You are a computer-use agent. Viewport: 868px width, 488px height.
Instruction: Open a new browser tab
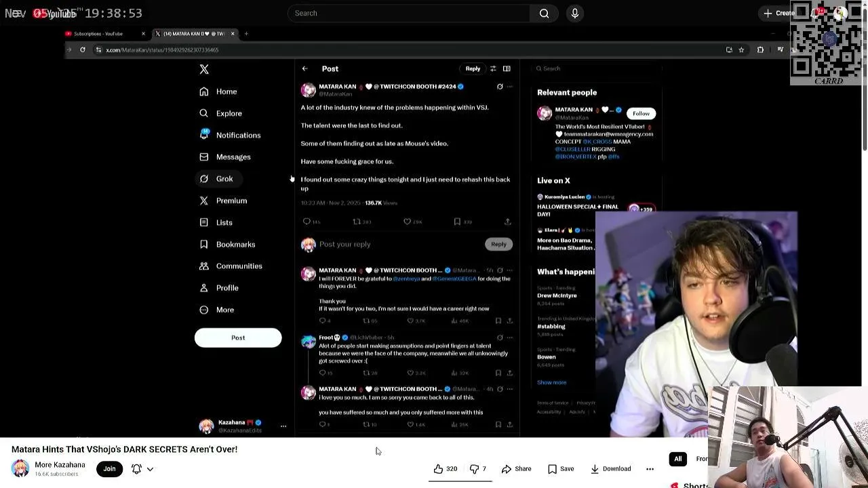tap(246, 34)
